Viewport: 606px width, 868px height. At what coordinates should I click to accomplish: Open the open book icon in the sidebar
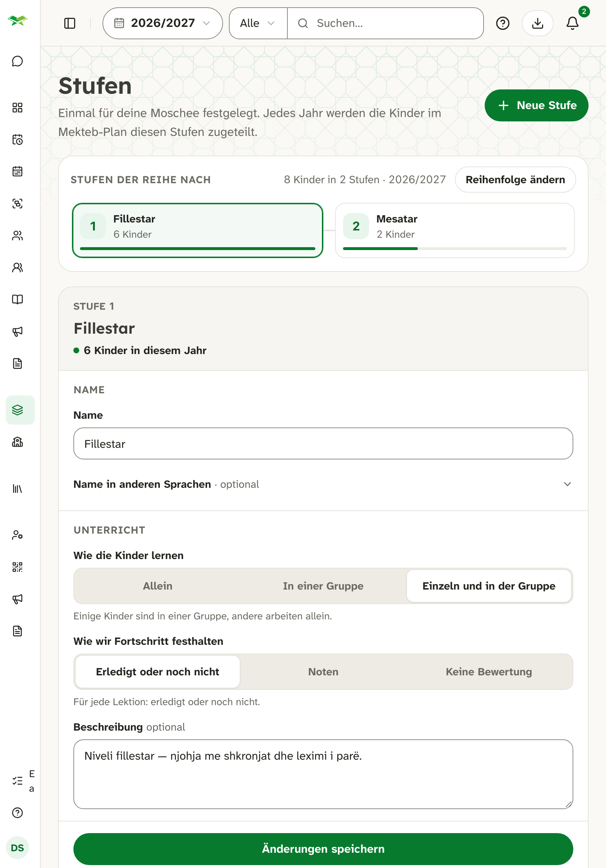(x=17, y=300)
